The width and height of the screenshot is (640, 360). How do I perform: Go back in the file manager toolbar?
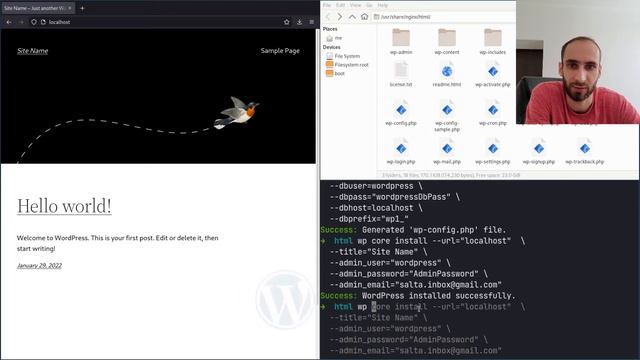pyautogui.click(x=328, y=17)
